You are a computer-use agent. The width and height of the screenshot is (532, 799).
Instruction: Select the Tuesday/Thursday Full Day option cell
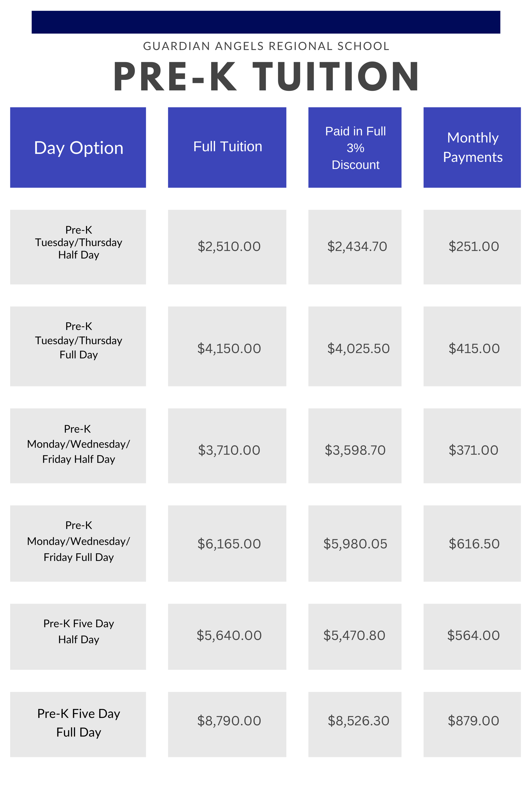[x=78, y=341]
